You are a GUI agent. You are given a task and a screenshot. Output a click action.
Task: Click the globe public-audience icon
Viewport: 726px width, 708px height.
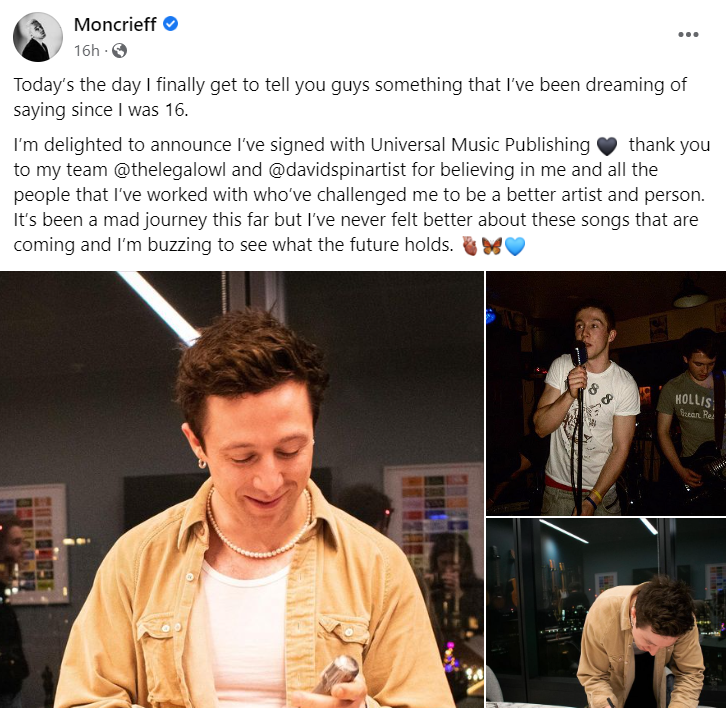pyautogui.click(x=119, y=50)
